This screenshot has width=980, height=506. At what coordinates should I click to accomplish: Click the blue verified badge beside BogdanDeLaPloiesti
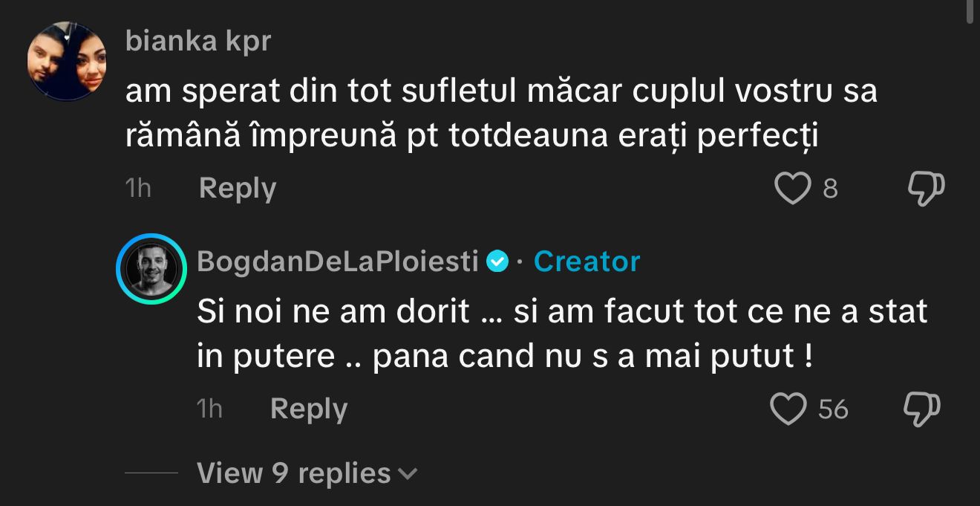pos(497,262)
